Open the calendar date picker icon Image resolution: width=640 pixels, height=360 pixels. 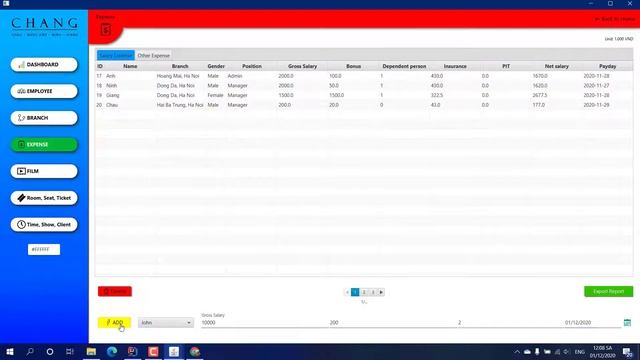tap(627, 322)
